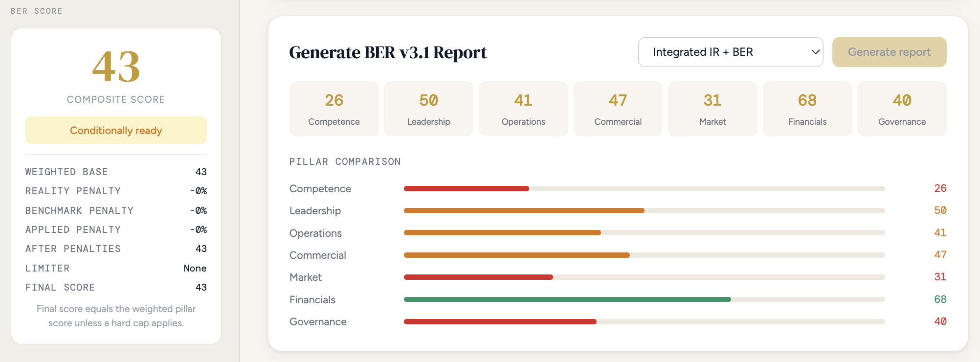Click the Market label in pillar comparison
The width and height of the screenshot is (980, 362).
coord(306,277)
